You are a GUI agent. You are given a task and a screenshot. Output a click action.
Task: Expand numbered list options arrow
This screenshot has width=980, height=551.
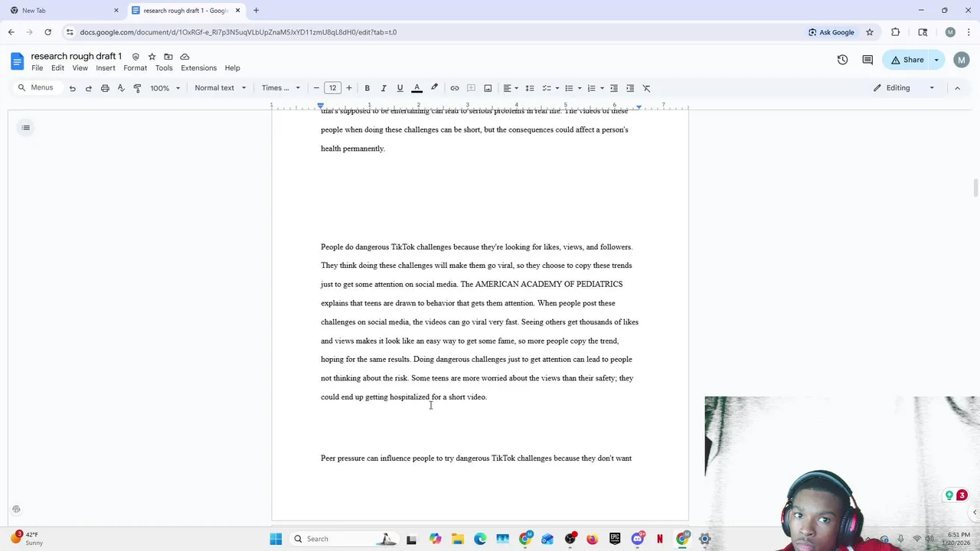tap(602, 88)
